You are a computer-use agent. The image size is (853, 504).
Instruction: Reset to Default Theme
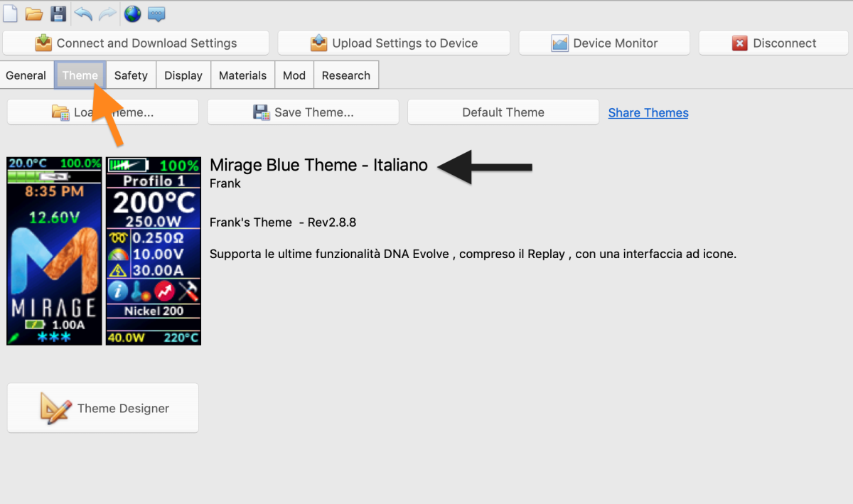pos(503,112)
